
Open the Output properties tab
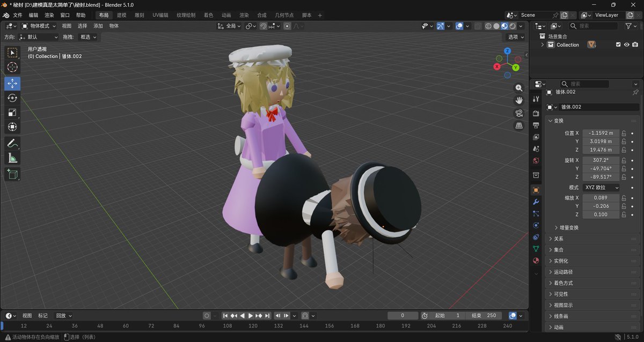pyautogui.click(x=536, y=125)
